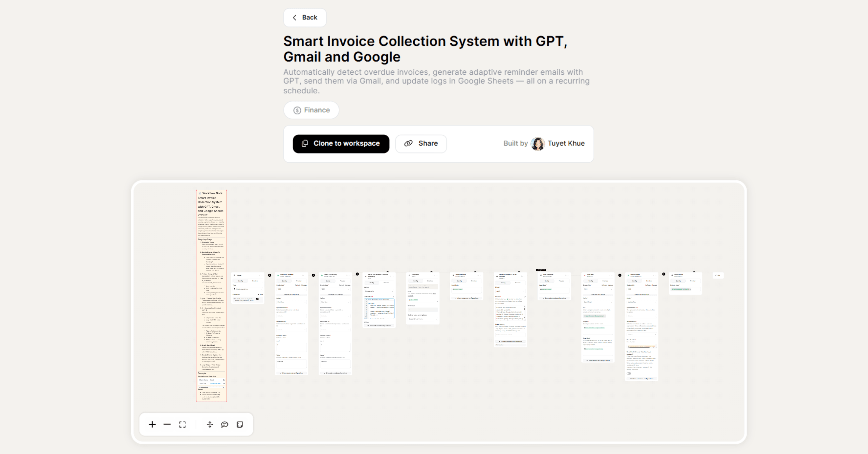This screenshot has width=868, height=454.
Task: Switch to Preview tab on Check For Pending
Action: coord(342,281)
